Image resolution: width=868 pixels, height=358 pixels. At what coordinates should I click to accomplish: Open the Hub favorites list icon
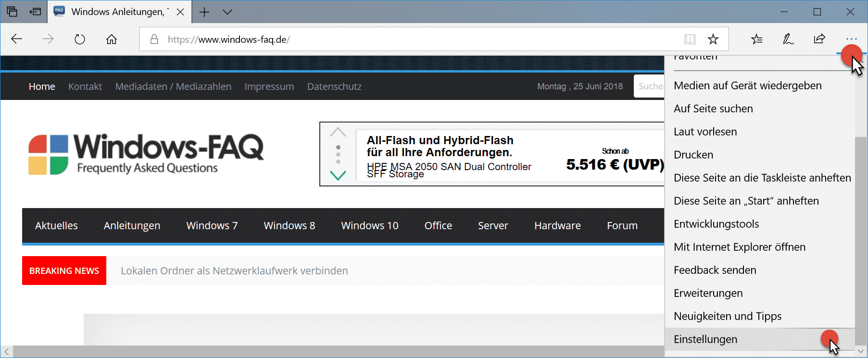coord(757,39)
